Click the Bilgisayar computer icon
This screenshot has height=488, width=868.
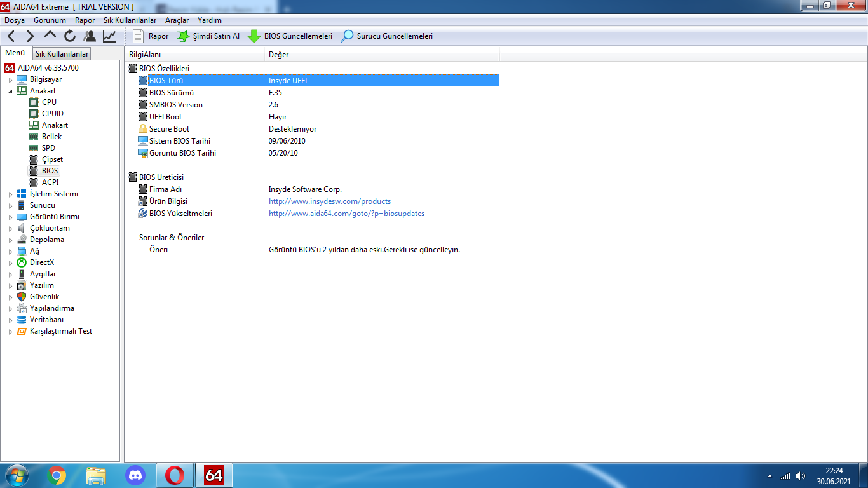coord(22,79)
